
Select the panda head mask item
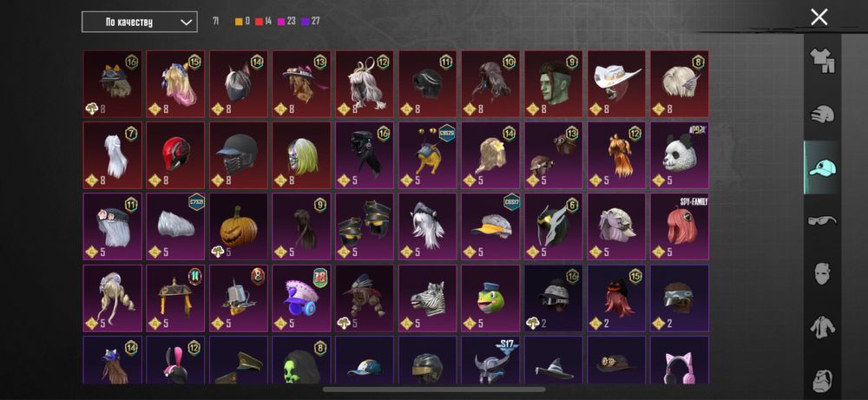680,155
